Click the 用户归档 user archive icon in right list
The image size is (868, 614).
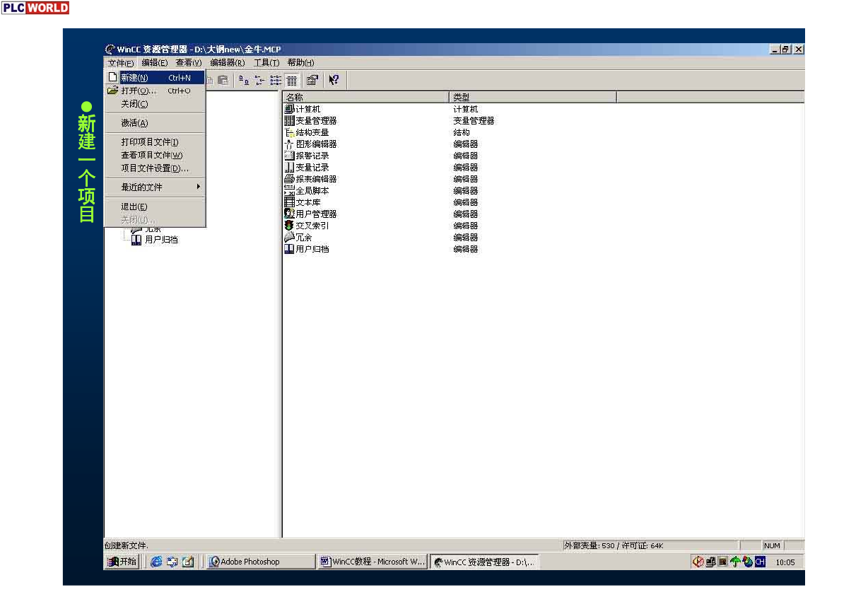tap(289, 249)
